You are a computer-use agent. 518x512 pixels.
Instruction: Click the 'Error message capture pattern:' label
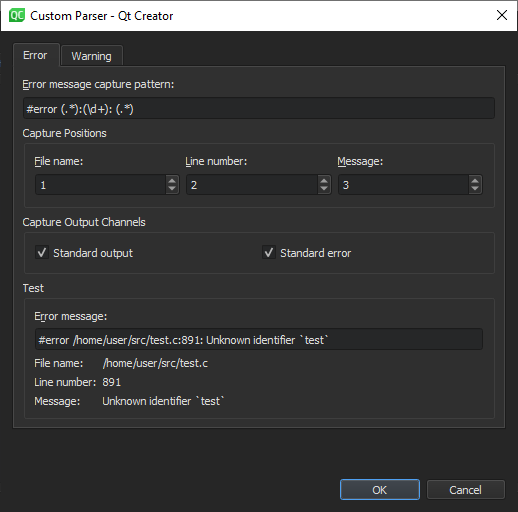pos(98,84)
